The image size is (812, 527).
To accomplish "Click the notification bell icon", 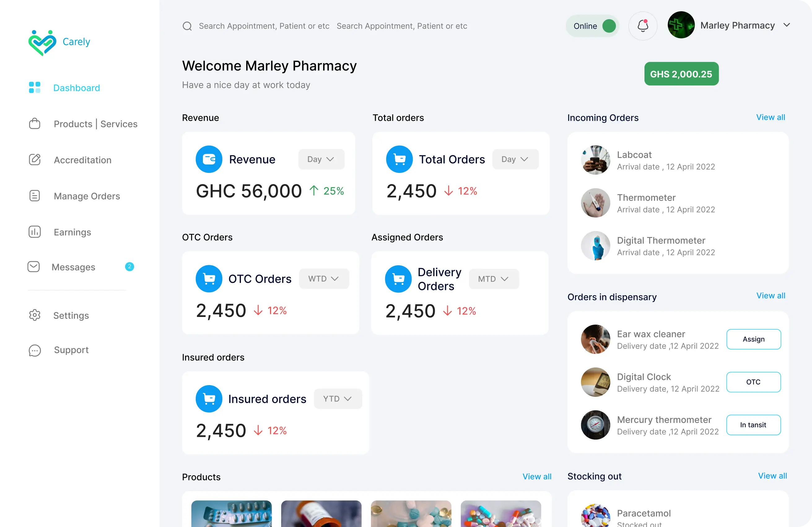I will coord(643,26).
